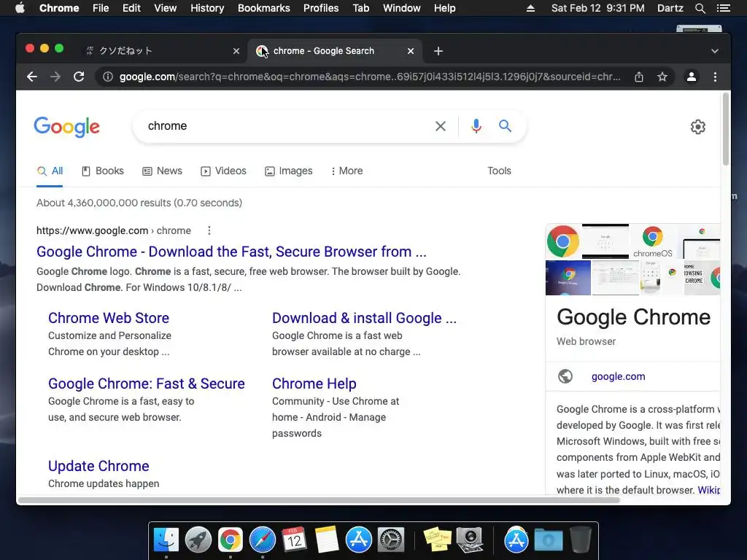Open a new tab with plus button
Screen dimensions: 747x560
click(x=438, y=51)
